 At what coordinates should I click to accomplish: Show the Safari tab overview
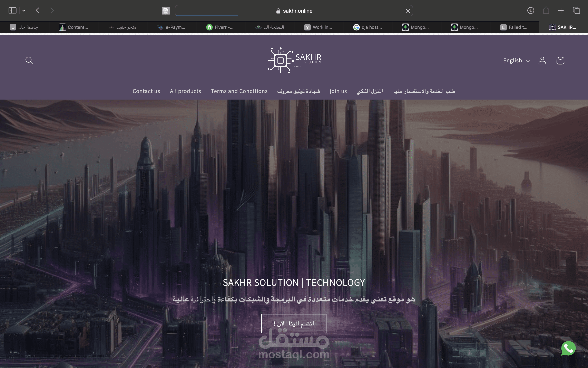click(x=576, y=10)
